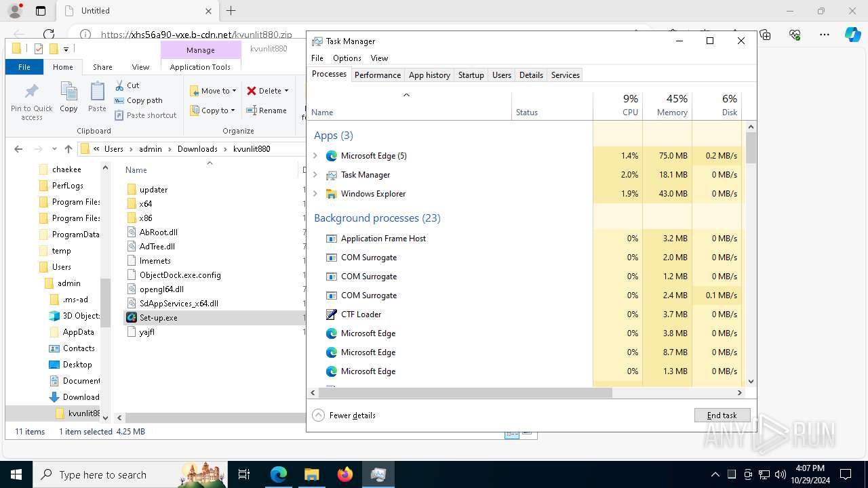
Task: Click Task Manager vertical scrollbar down arrow
Action: (x=751, y=382)
